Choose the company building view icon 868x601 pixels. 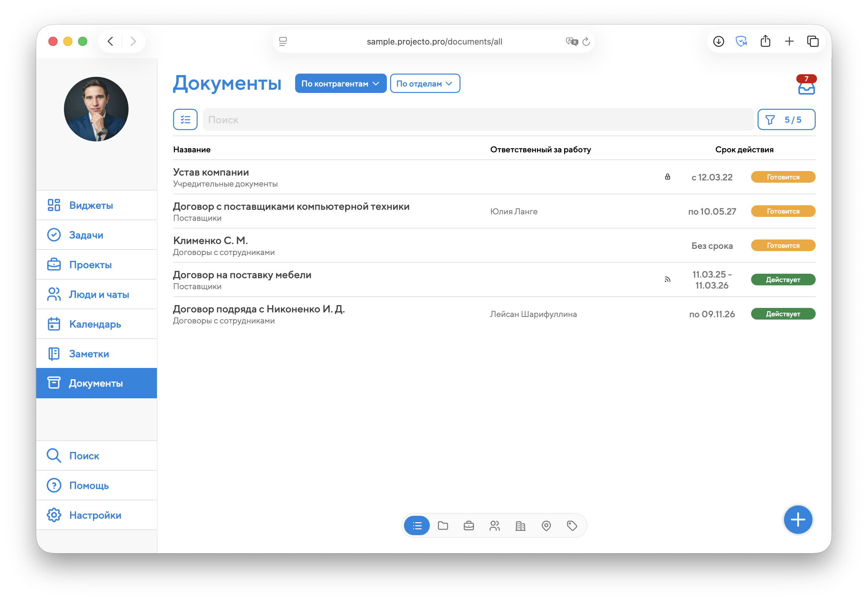(520, 525)
